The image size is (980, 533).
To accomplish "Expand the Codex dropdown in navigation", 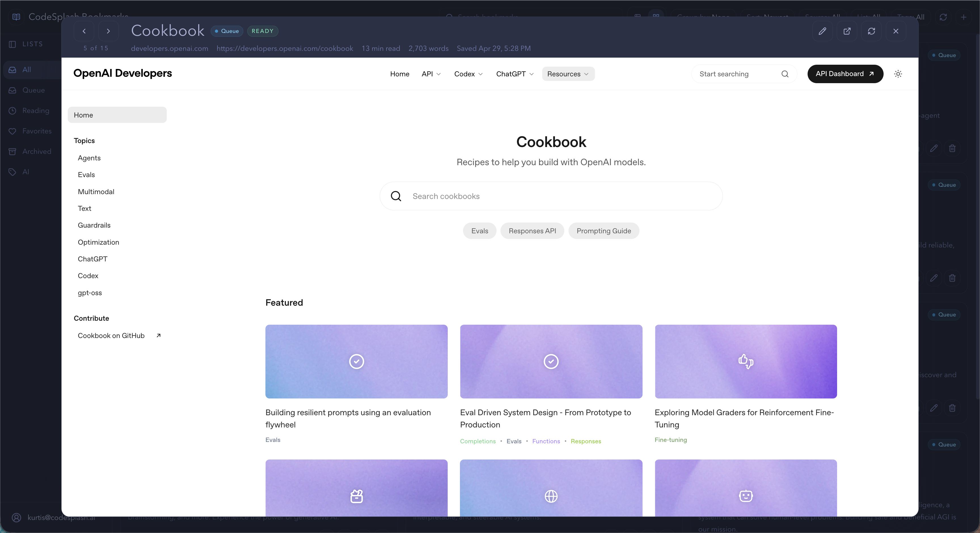I will pyautogui.click(x=468, y=74).
